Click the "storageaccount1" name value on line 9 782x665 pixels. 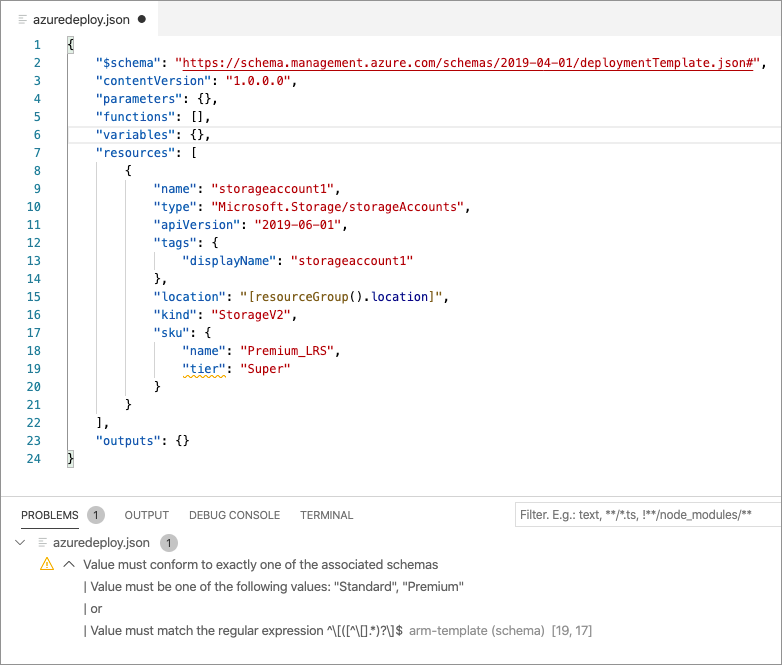coord(272,189)
